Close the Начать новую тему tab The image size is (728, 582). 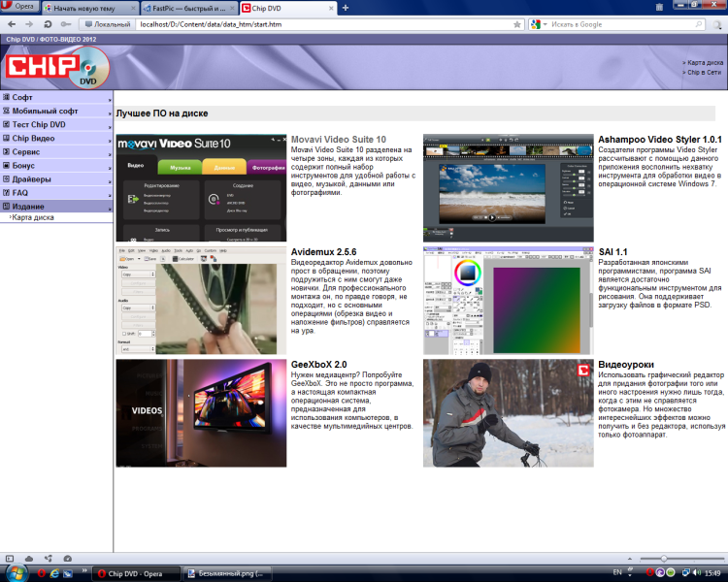133,9
